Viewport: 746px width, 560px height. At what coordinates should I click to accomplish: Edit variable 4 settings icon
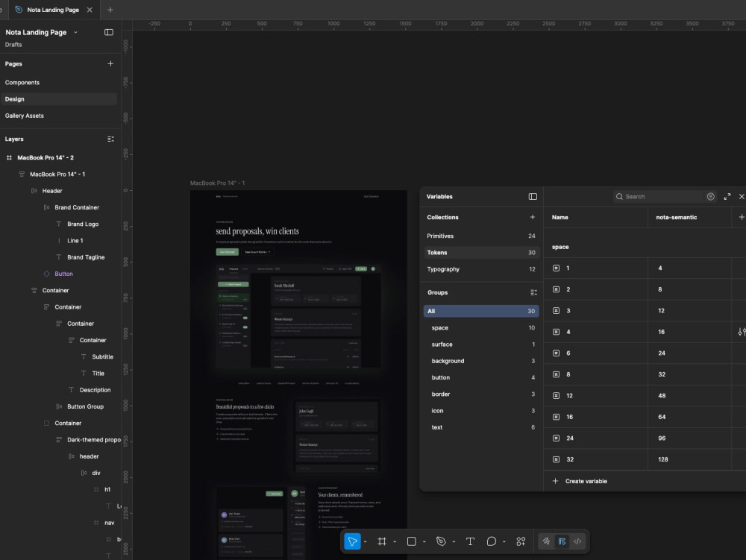(742, 332)
